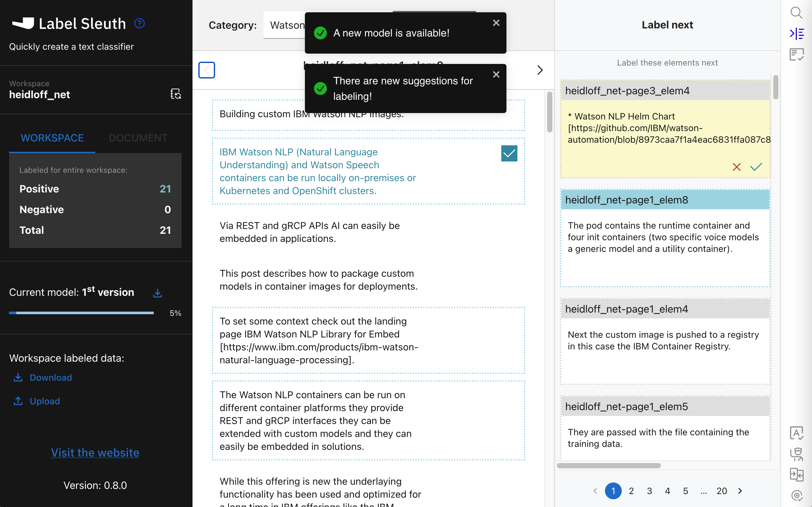This screenshot has height=507, width=812.
Task: Click next page arrow in pagination
Action: [740, 491]
